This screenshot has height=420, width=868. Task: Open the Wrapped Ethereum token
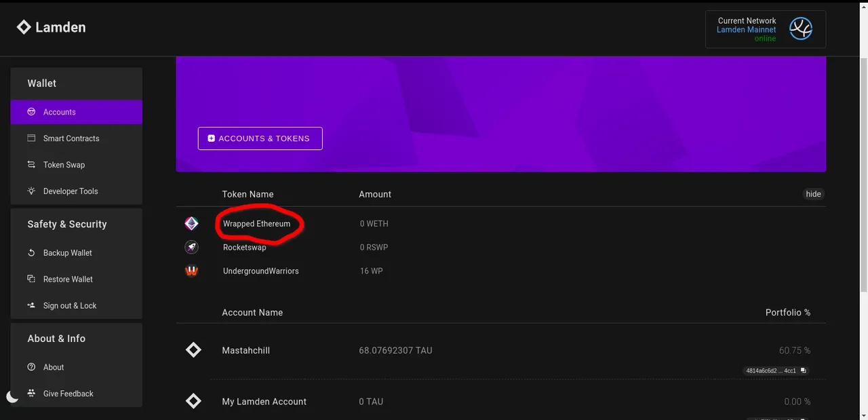(256, 224)
